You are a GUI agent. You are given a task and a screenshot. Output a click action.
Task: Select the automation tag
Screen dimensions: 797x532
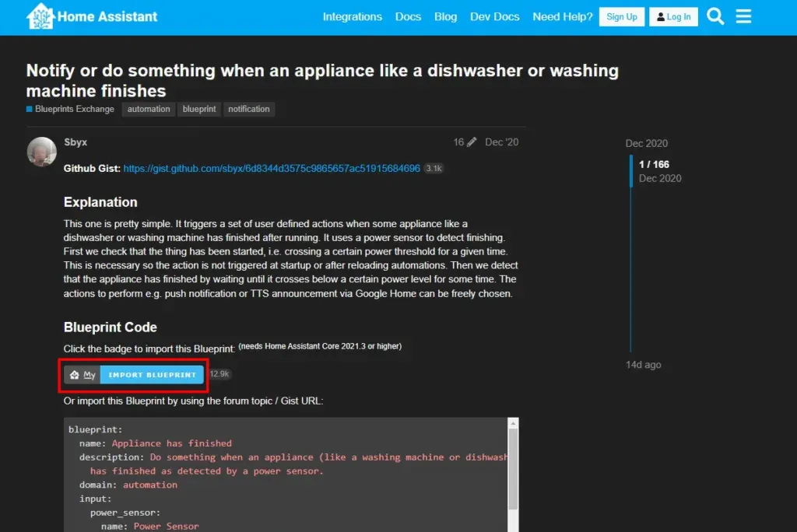149,110
